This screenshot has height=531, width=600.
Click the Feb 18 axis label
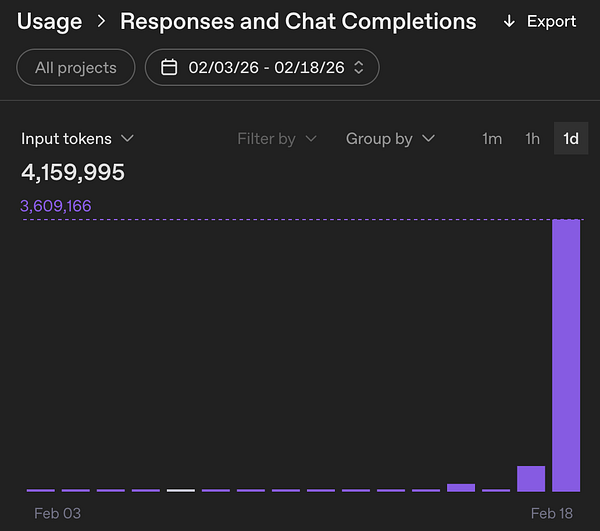tap(551, 513)
